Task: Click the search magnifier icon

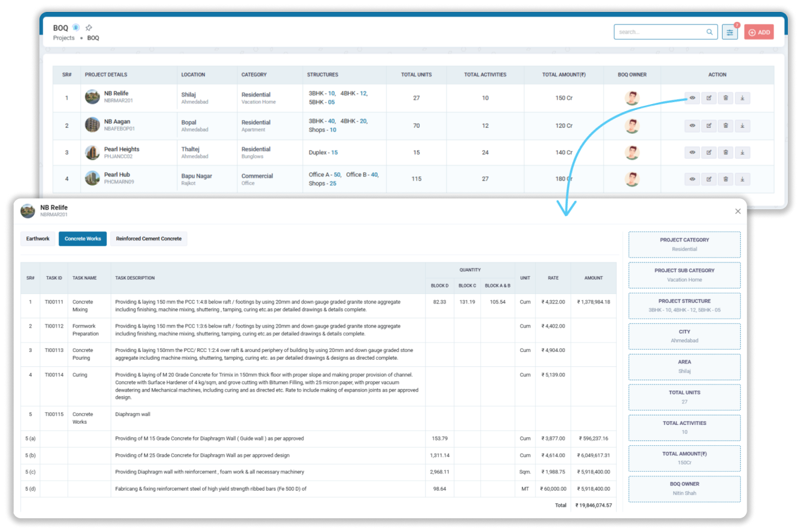Action: click(710, 32)
